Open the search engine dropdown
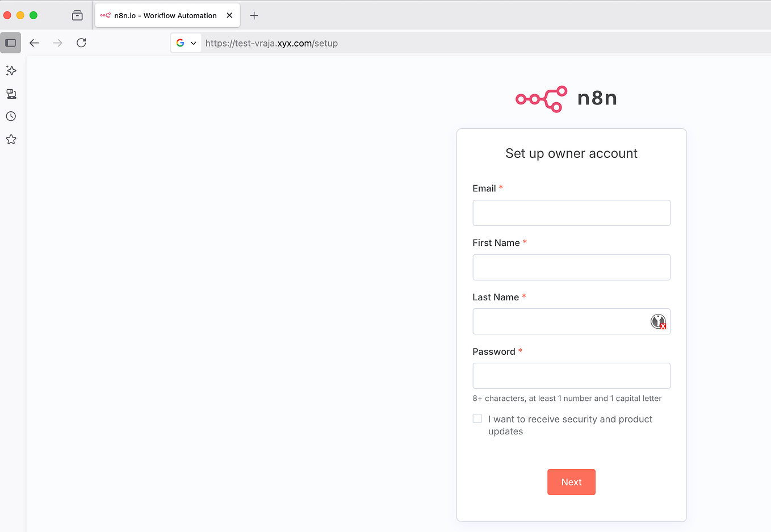 186,43
